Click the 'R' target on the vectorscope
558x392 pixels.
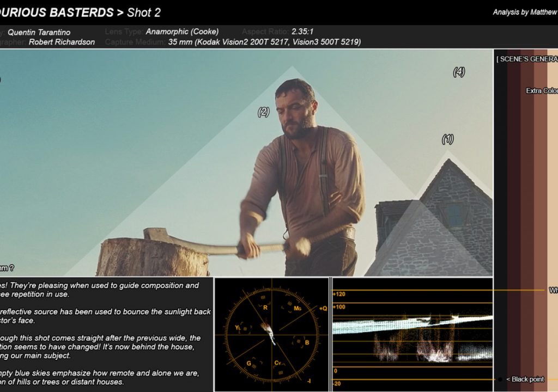tap(265, 308)
